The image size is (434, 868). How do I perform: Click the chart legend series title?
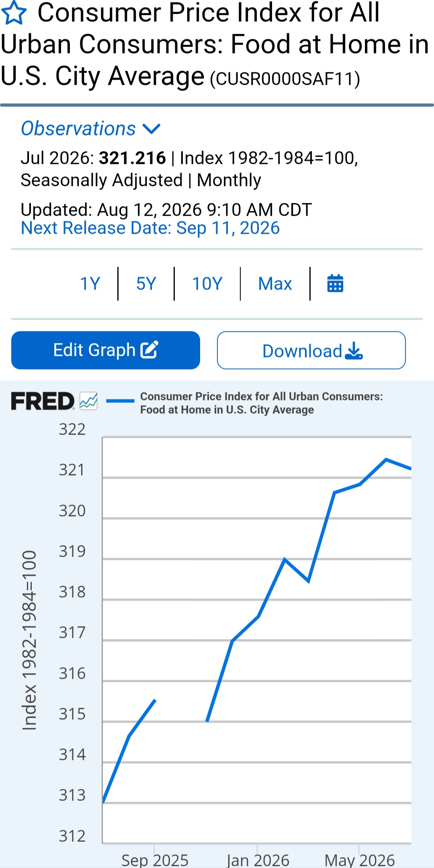pos(262,403)
